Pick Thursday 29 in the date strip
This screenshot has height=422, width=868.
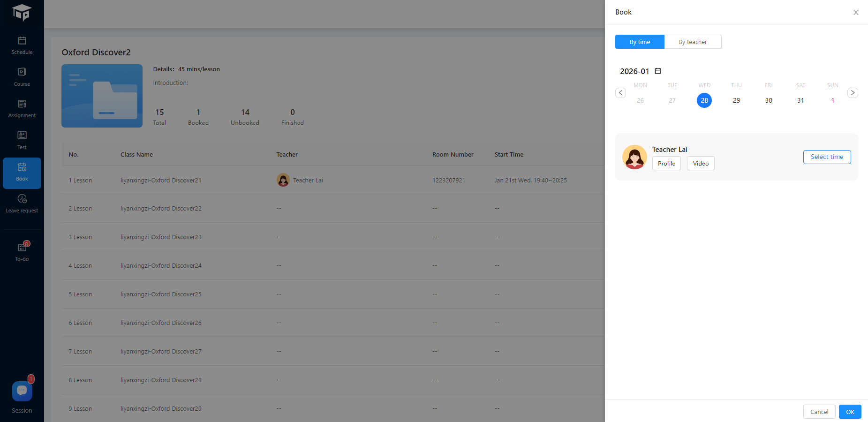coord(736,100)
